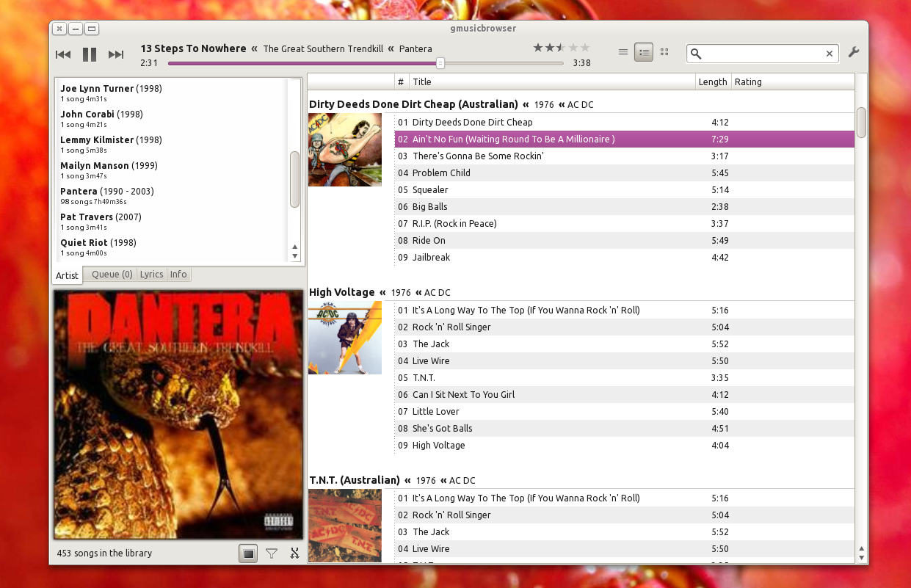Open the filter funnel icon

272,553
